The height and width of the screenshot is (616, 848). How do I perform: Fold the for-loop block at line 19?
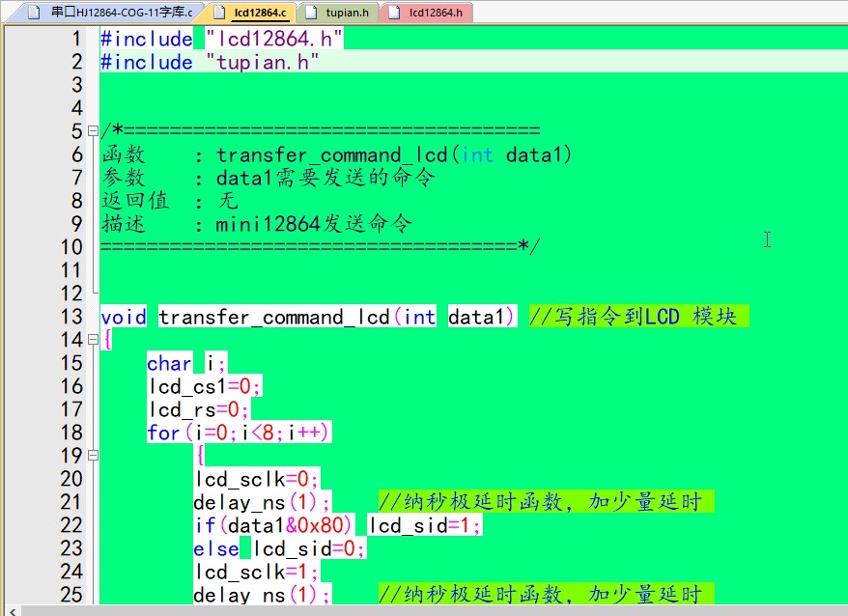[x=93, y=456]
